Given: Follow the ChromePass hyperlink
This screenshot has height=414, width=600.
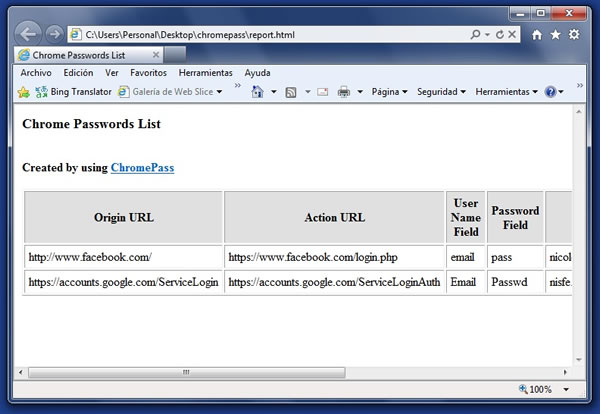Looking at the screenshot, I should pyautogui.click(x=142, y=168).
